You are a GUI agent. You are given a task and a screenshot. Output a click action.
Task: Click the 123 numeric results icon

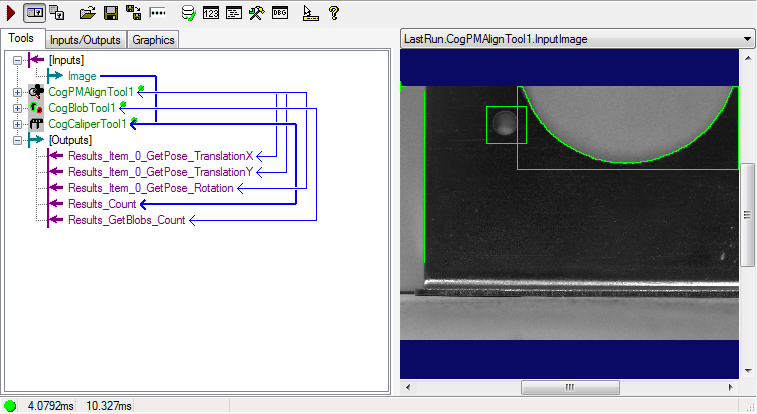click(211, 13)
